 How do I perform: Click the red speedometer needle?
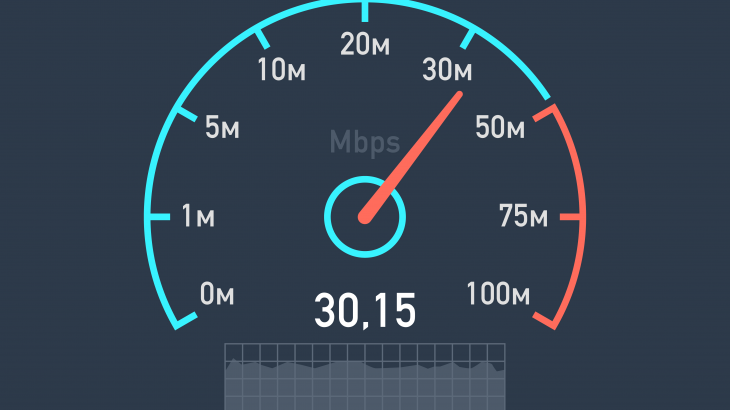411,157
